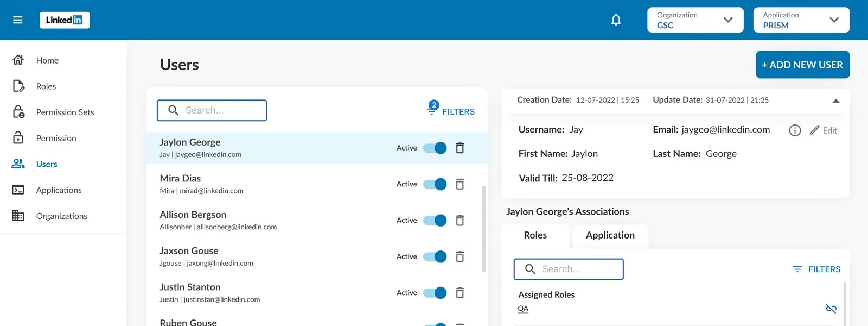This screenshot has width=868, height=326.
Task: Toggle Active switch for Allison Bergson
Action: coord(435,220)
